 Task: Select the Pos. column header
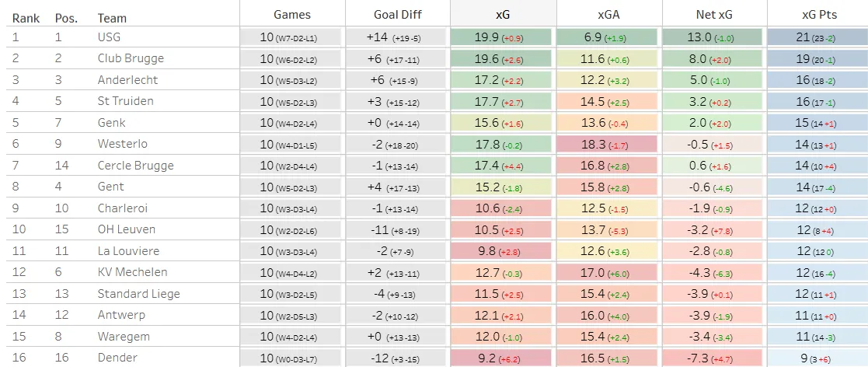67,18
